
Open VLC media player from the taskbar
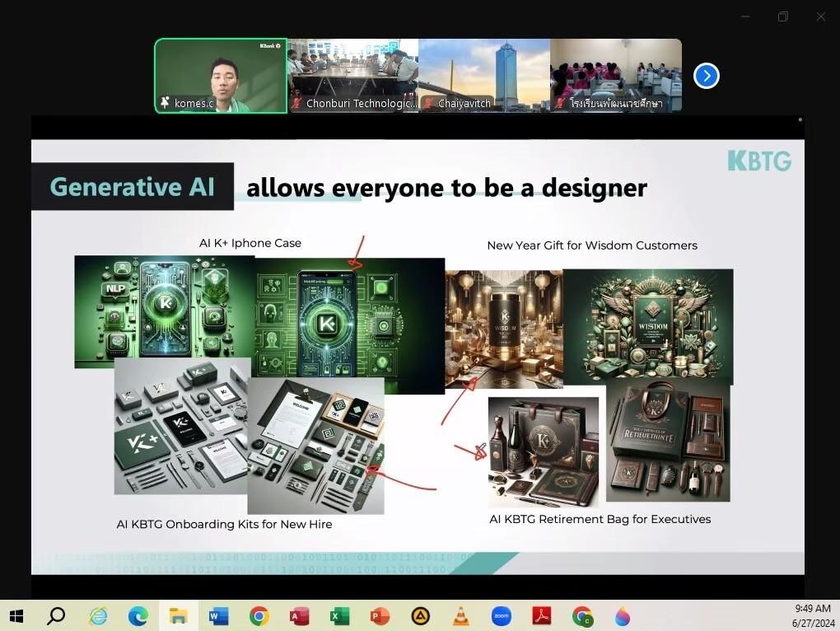[x=461, y=615]
